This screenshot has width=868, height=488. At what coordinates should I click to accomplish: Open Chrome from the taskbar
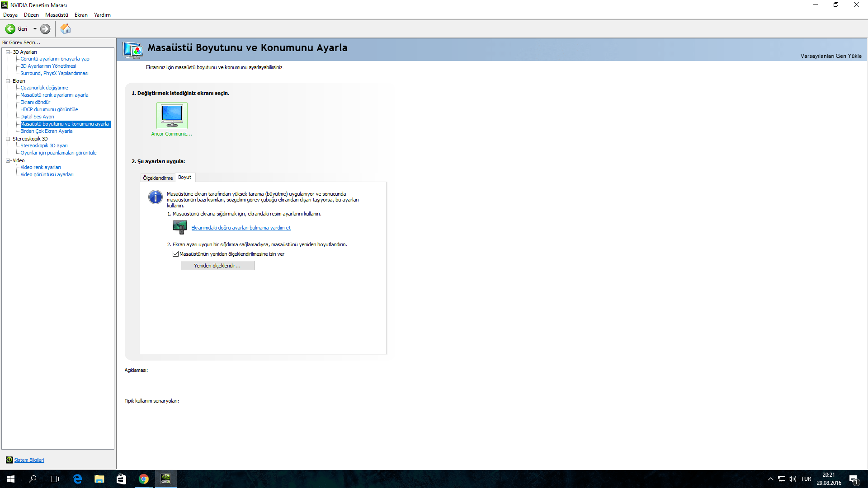[144, 479]
